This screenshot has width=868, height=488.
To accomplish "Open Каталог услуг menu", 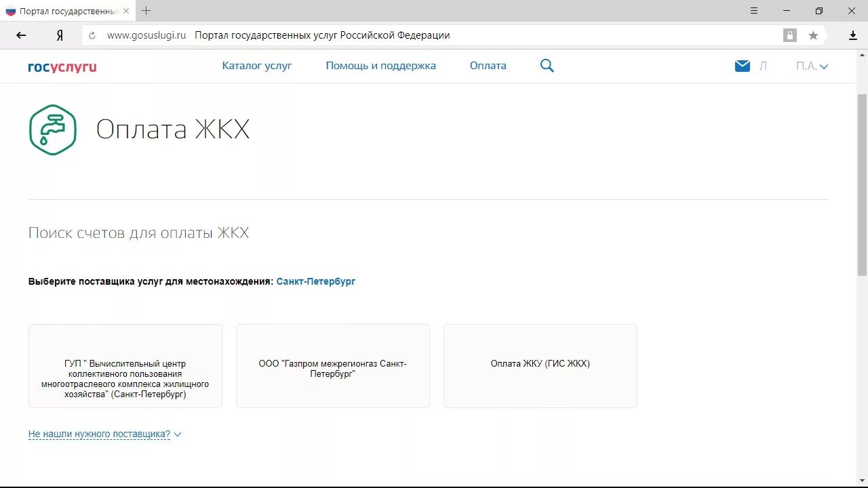I will (257, 66).
